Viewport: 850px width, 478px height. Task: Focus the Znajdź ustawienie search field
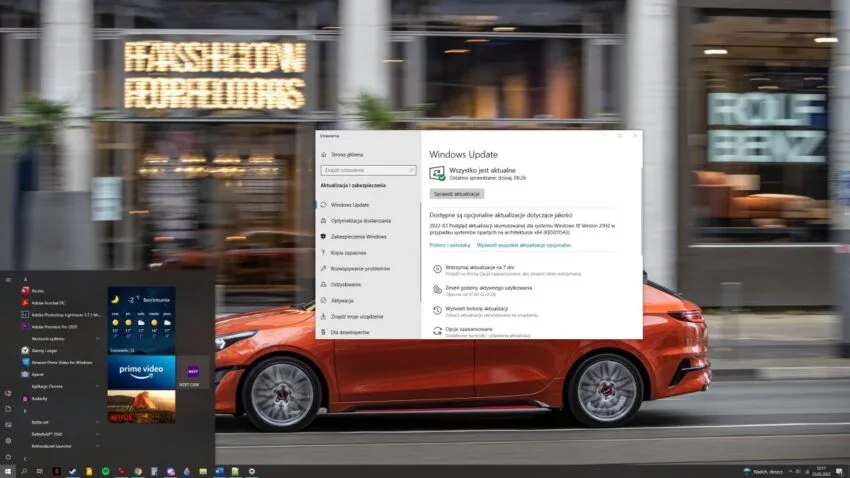369,170
